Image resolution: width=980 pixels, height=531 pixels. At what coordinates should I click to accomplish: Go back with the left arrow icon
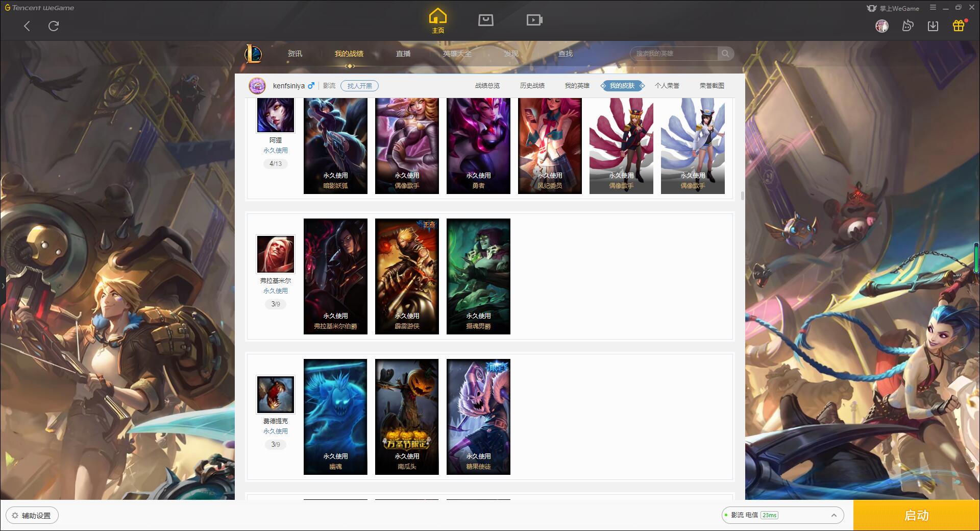(x=27, y=26)
